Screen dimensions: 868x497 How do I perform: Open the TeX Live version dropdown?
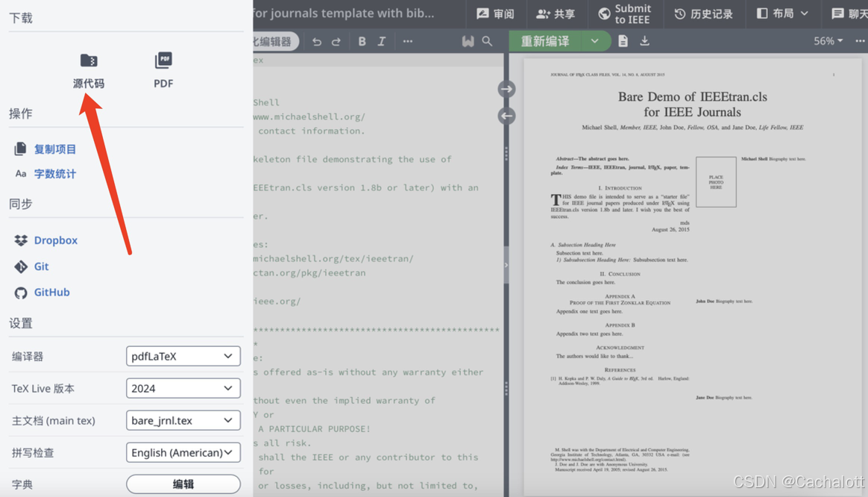(183, 388)
